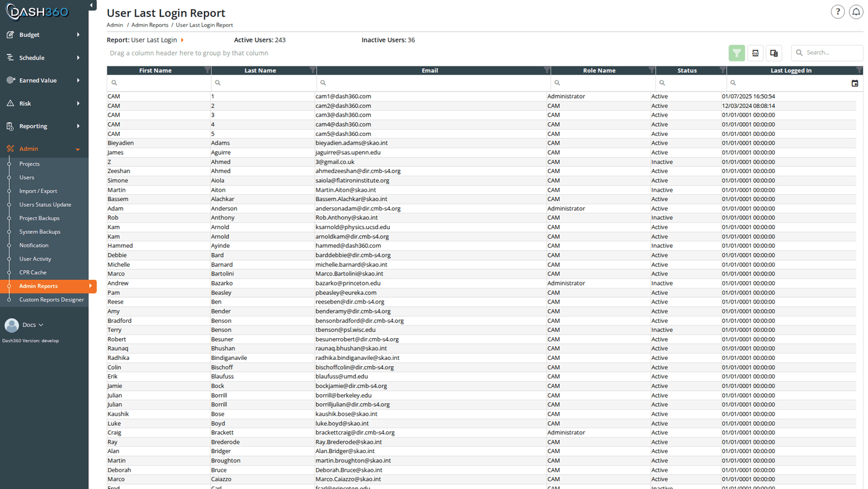Click the Role Name column filter funnel

tap(651, 71)
